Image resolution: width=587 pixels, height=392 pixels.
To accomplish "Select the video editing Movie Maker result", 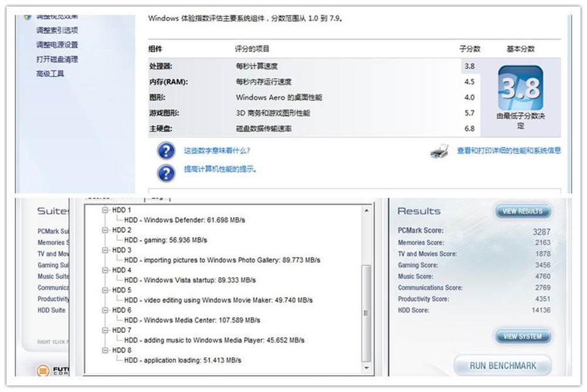I will tap(218, 300).
